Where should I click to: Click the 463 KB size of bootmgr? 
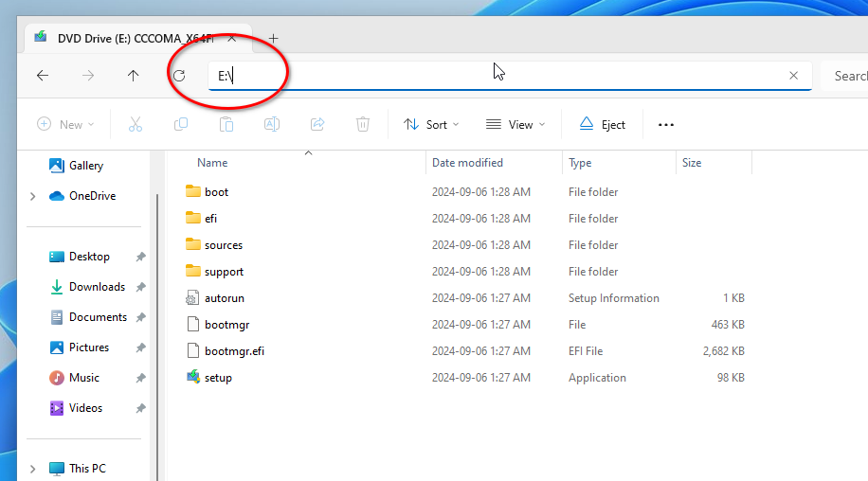pyautogui.click(x=728, y=325)
